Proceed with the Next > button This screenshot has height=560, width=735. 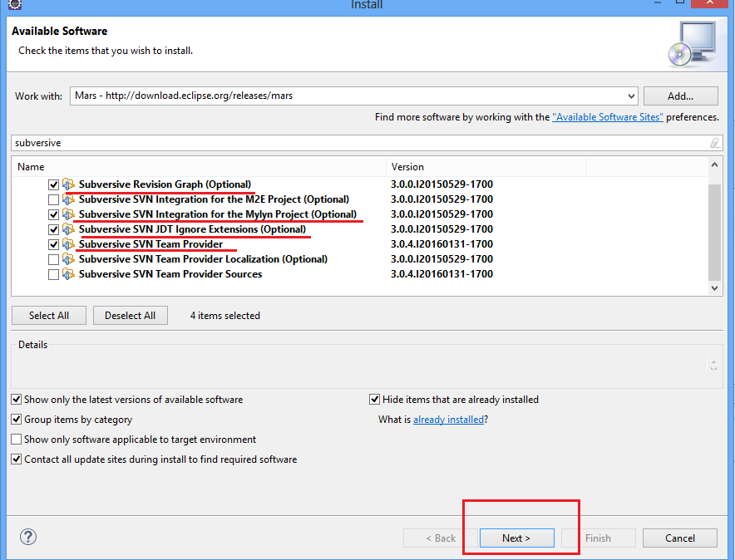coord(516,538)
